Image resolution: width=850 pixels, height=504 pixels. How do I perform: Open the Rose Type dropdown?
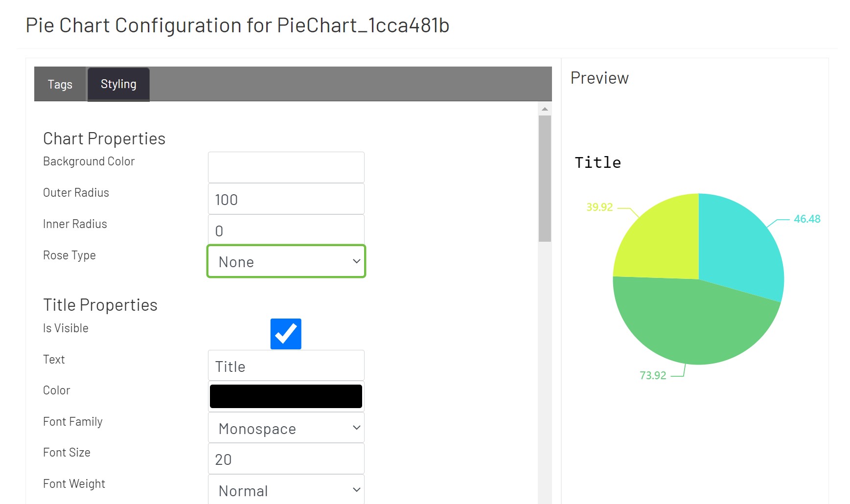[286, 261]
